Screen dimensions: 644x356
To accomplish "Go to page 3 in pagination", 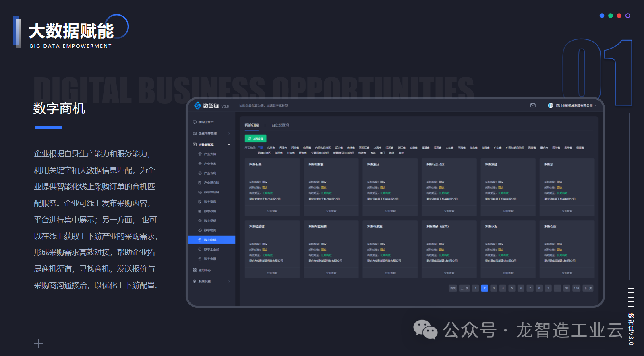I will [x=494, y=288].
